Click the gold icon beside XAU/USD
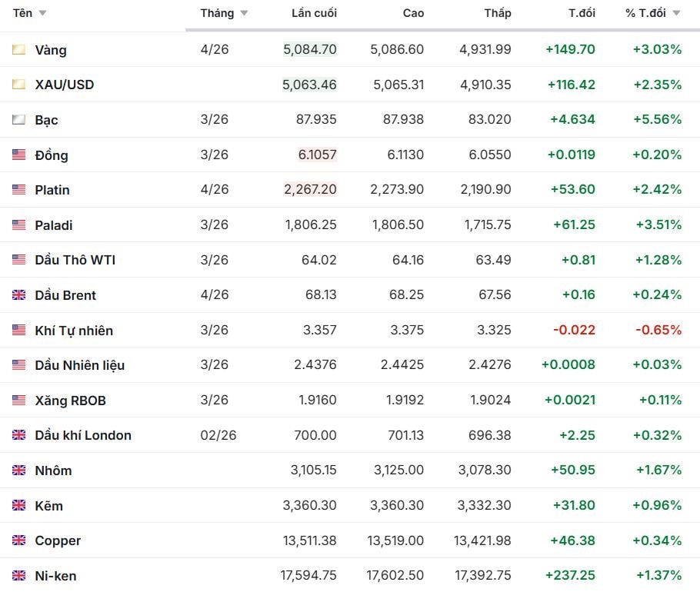 18,85
